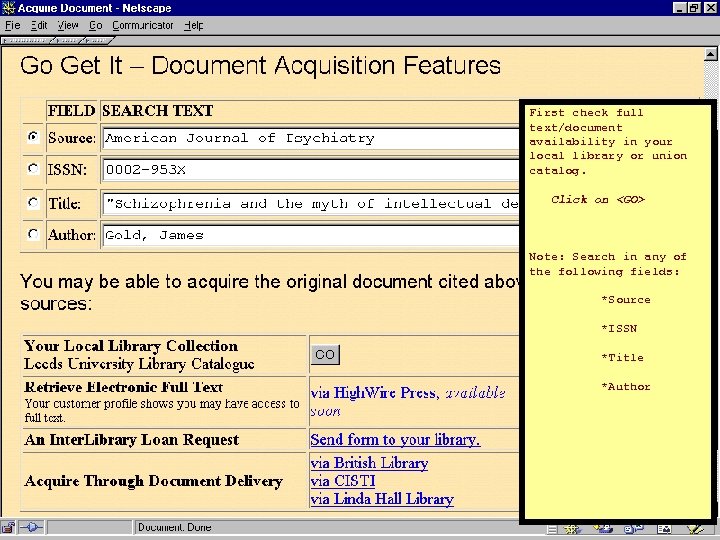Open Composer from the component bar

(695, 530)
